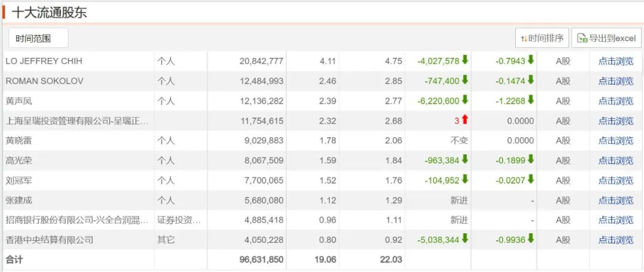Click the green down arrow next to -0.9936
Image resolution: width=644 pixels, height=272 pixels.
(x=530, y=239)
